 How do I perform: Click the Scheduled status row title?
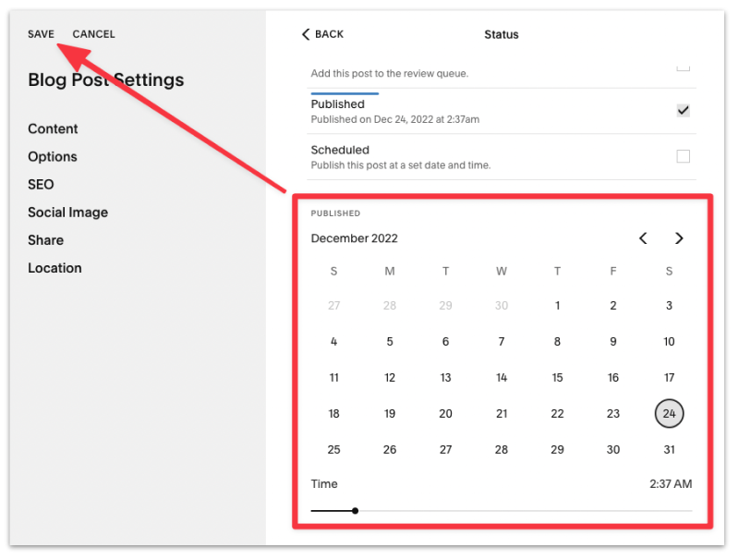[x=340, y=150]
